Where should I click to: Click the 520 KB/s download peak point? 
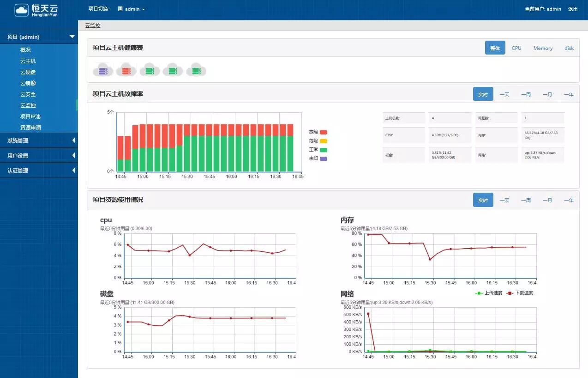point(368,314)
